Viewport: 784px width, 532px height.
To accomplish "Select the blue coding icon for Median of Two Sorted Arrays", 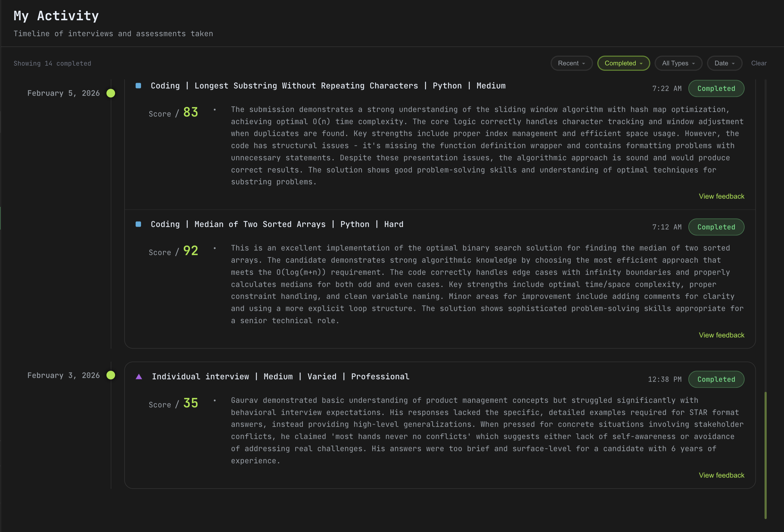I will click(x=138, y=224).
